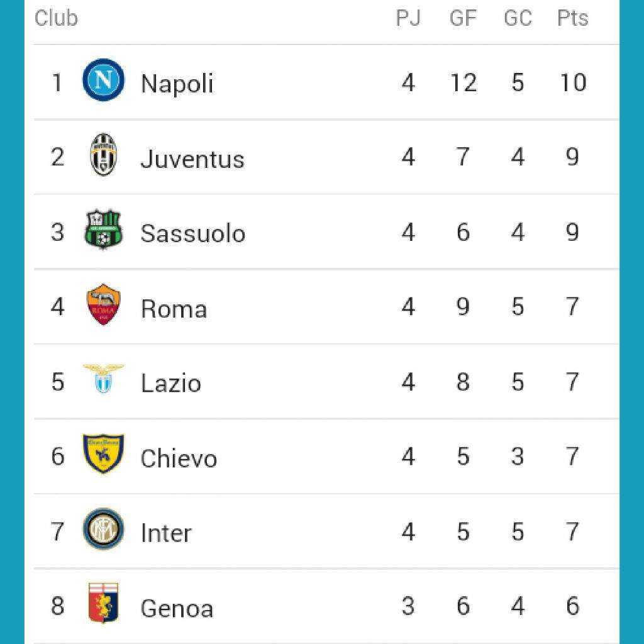Viewport: 644px width, 644px height.
Task: Click Napoli's 10 points value
Action: 574,82
